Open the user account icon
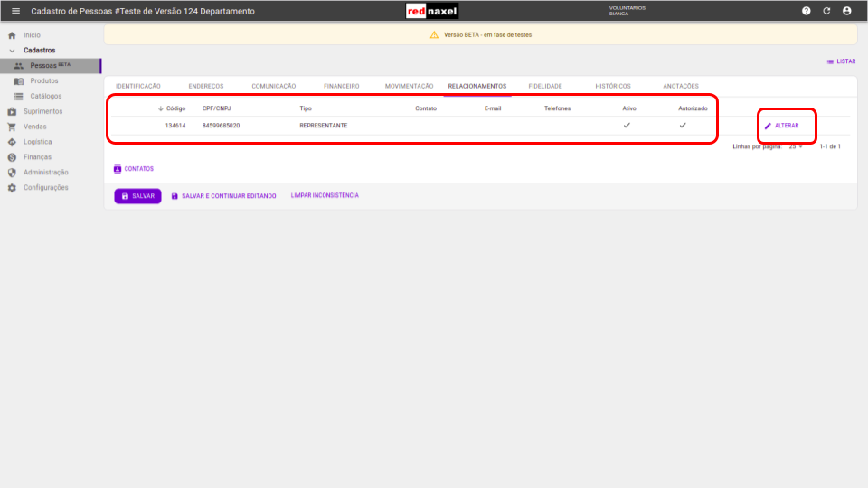 pos(847,11)
